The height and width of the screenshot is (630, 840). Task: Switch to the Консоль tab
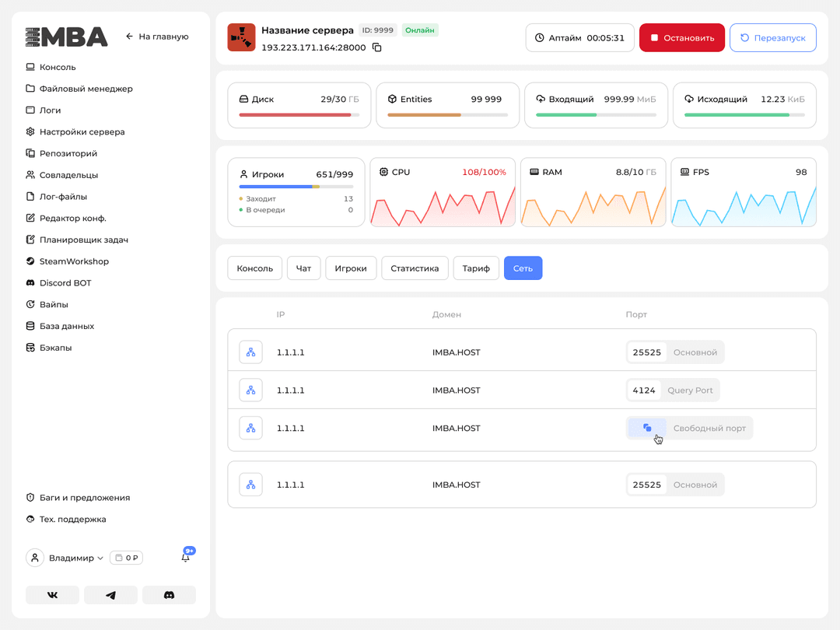tap(255, 268)
